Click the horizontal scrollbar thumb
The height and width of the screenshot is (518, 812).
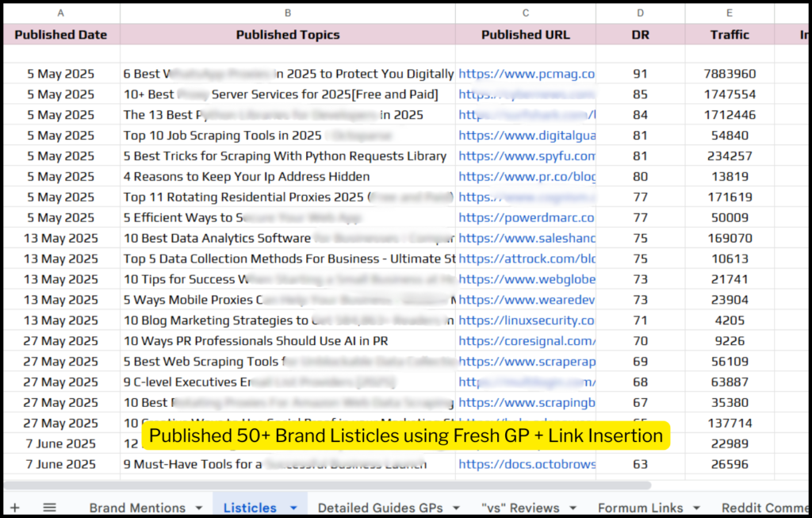(327, 485)
